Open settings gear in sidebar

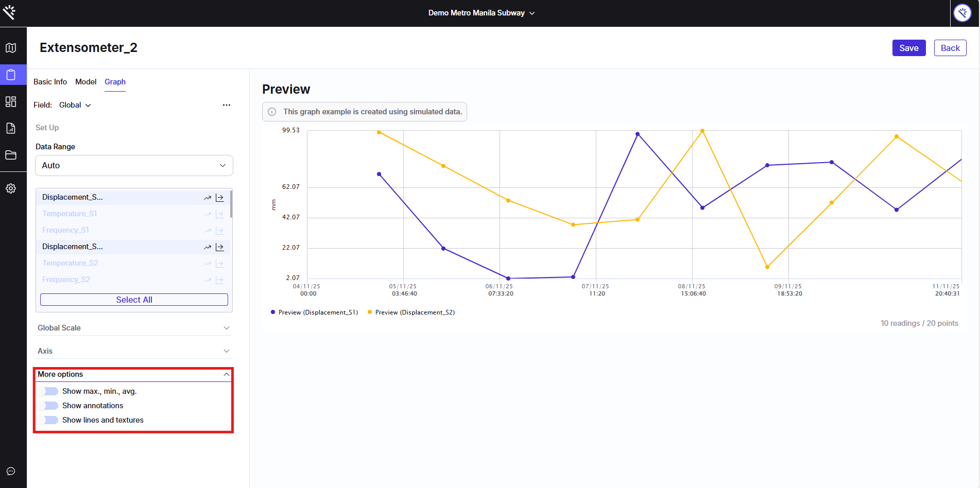(11, 188)
